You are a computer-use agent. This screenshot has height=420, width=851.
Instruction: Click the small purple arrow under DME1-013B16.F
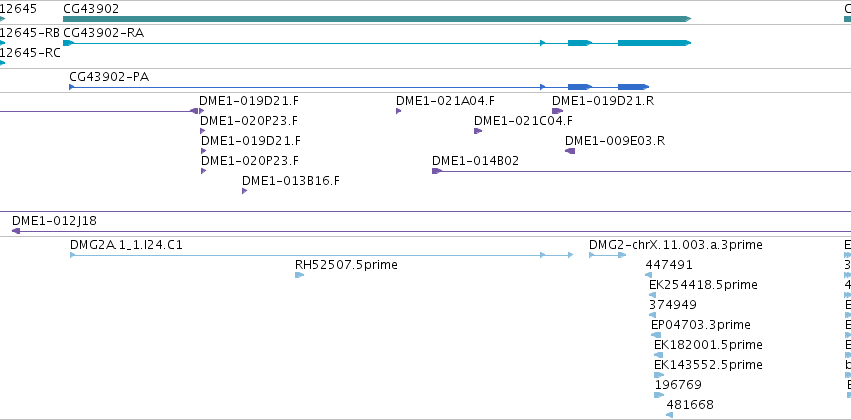[244, 191]
